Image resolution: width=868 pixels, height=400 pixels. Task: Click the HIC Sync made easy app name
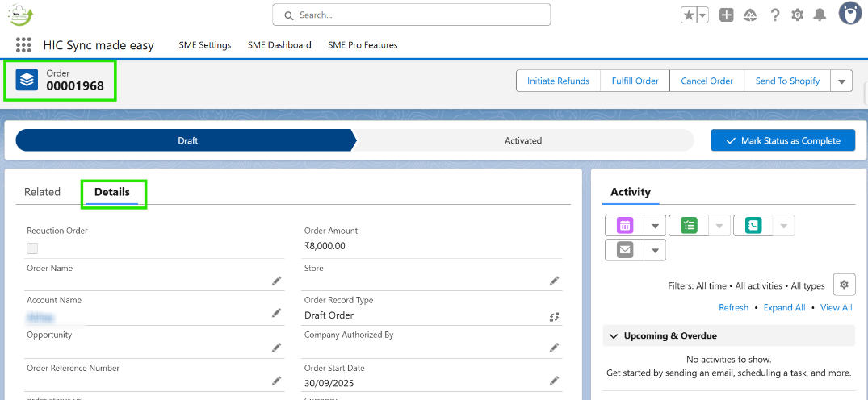pyautogui.click(x=99, y=45)
